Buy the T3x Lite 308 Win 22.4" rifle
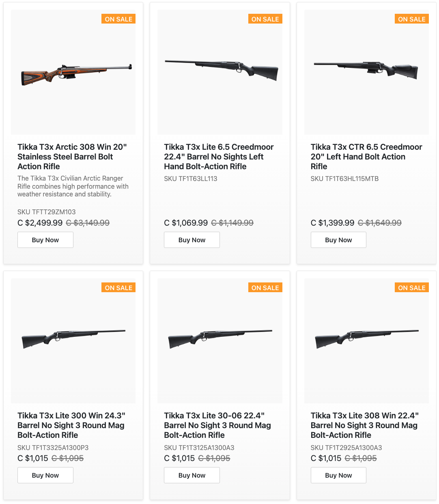Viewport: 439px width, 504px height. (338, 475)
